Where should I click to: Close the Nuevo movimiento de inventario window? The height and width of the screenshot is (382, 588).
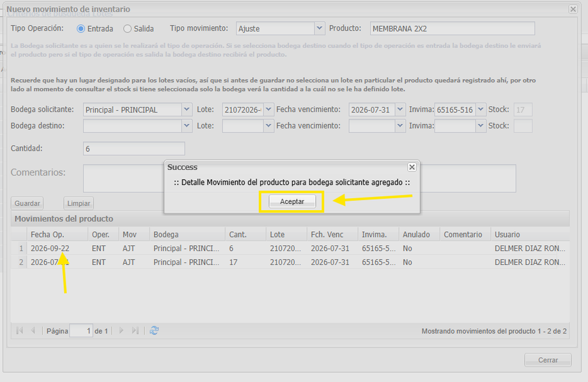click(573, 9)
